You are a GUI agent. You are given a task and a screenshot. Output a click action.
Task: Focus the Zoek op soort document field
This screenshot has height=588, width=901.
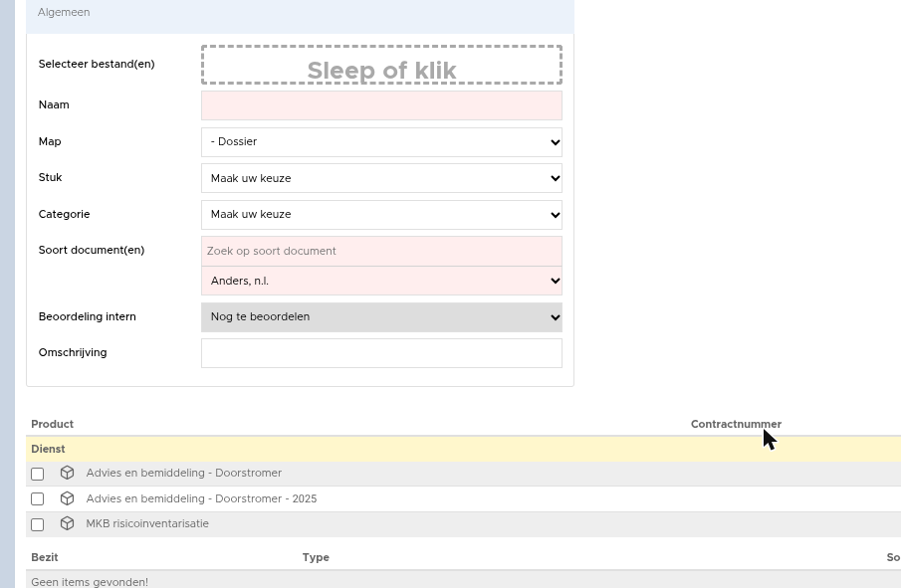pos(381,251)
